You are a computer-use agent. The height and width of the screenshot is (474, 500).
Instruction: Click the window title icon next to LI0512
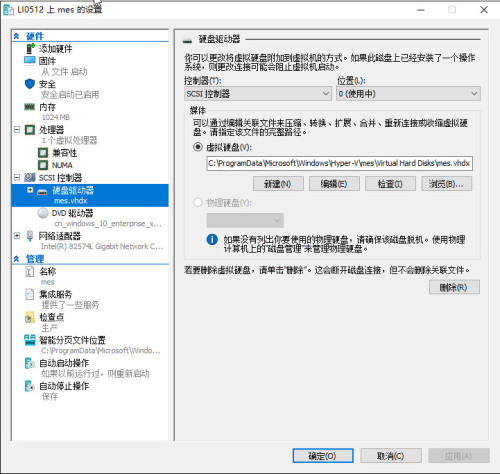[8, 10]
